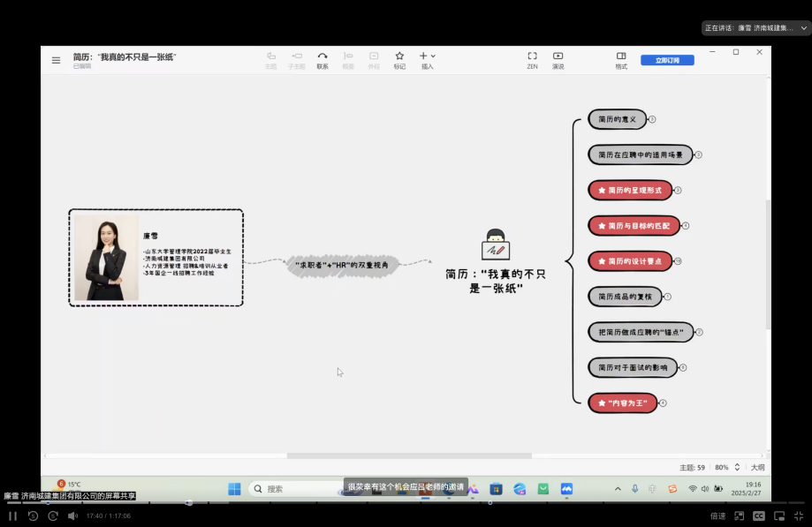
Task: Toggle picture-in-picture mode in player
Action: coord(778,516)
